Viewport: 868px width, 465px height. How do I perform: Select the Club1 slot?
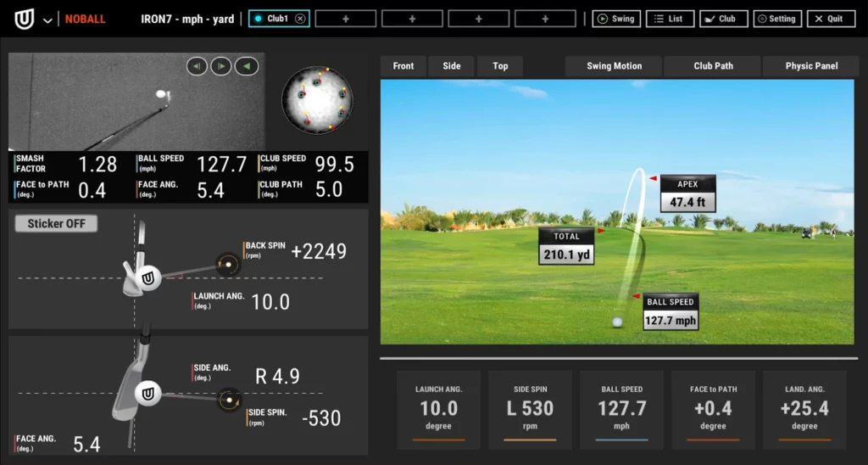[273, 19]
